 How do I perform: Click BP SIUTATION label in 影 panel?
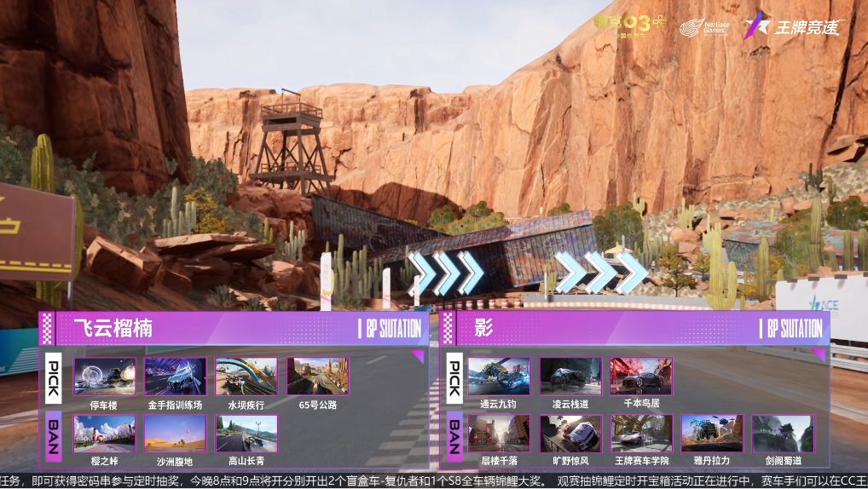click(x=790, y=329)
